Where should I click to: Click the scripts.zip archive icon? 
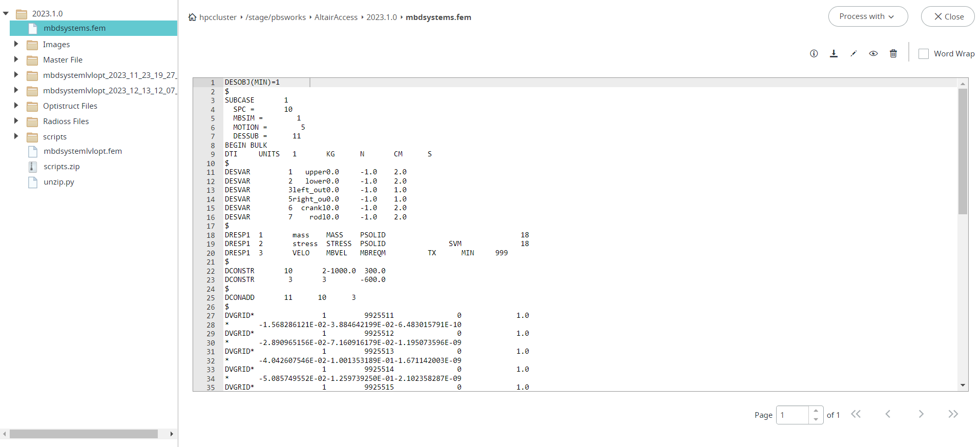(32, 167)
